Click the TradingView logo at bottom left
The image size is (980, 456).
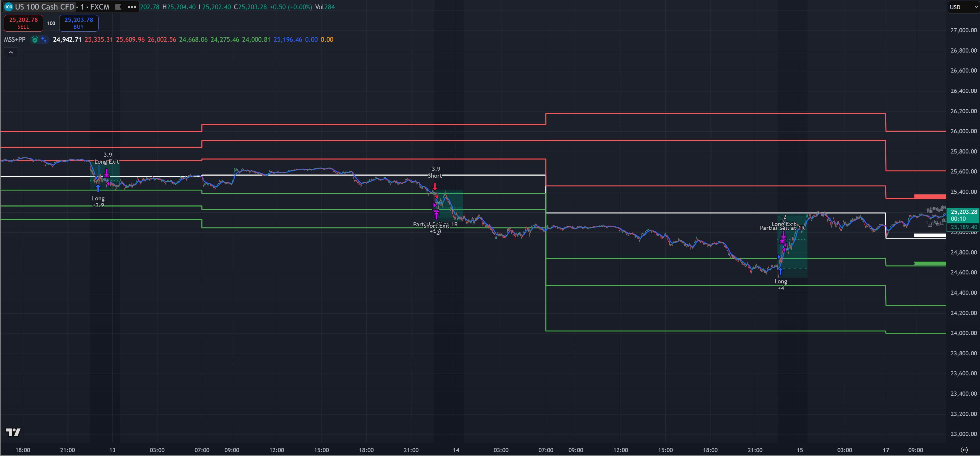point(13,432)
